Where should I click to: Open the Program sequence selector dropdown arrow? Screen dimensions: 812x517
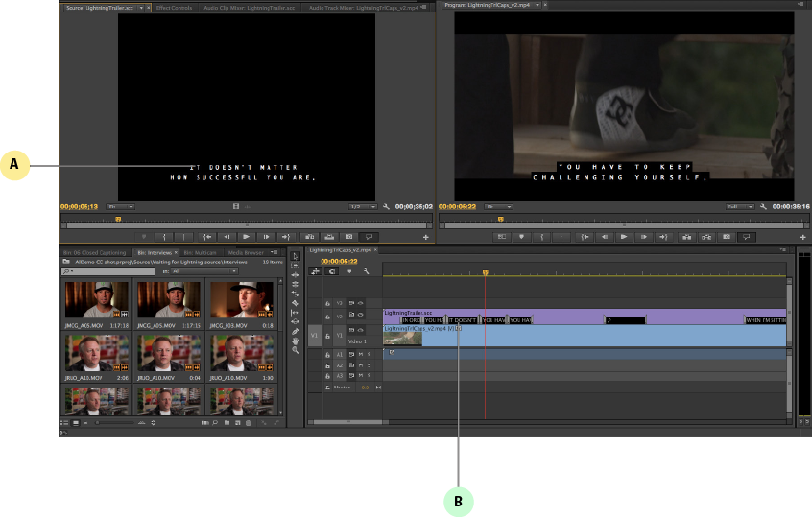coord(537,5)
